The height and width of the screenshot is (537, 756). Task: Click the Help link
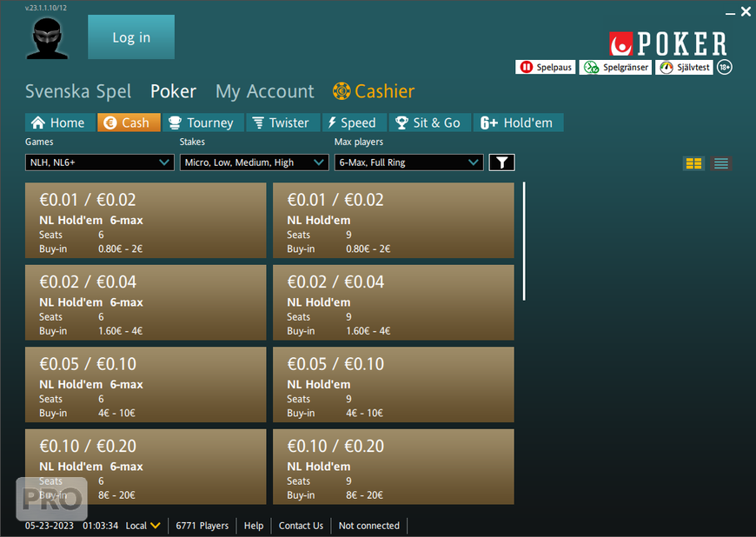coord(254,526)
